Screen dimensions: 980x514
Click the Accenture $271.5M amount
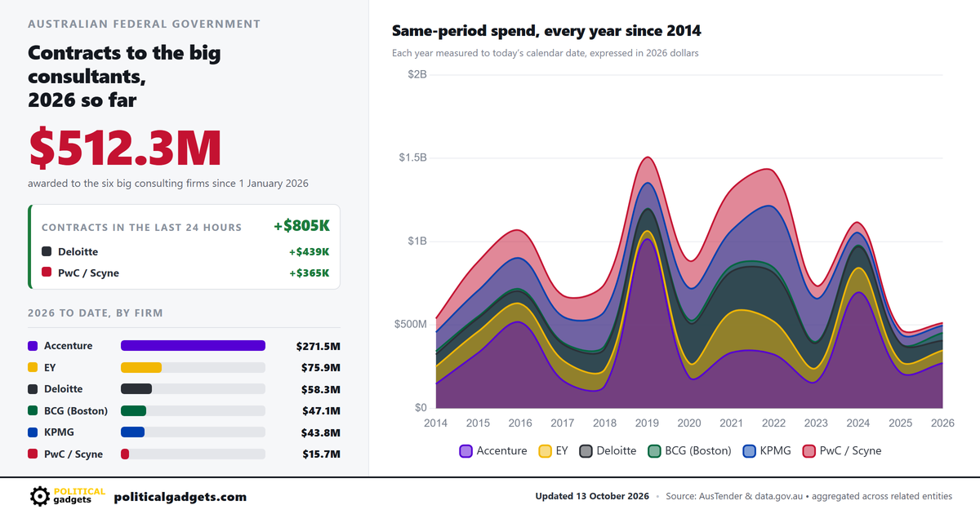tap(318, 346)
